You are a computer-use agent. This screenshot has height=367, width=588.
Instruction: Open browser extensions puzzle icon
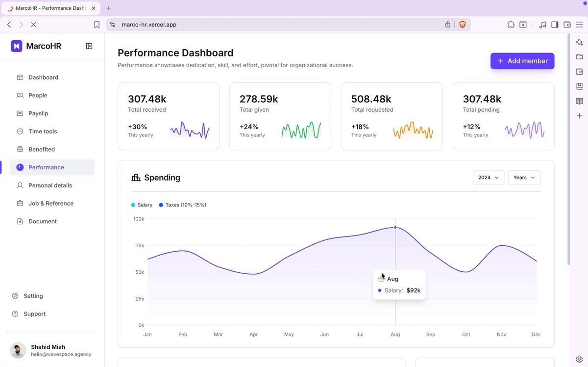click(511, 25)
